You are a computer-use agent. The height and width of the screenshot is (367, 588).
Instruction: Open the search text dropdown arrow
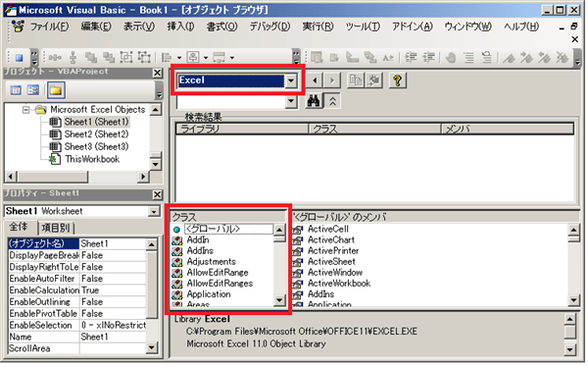click(x=291, y=101)
